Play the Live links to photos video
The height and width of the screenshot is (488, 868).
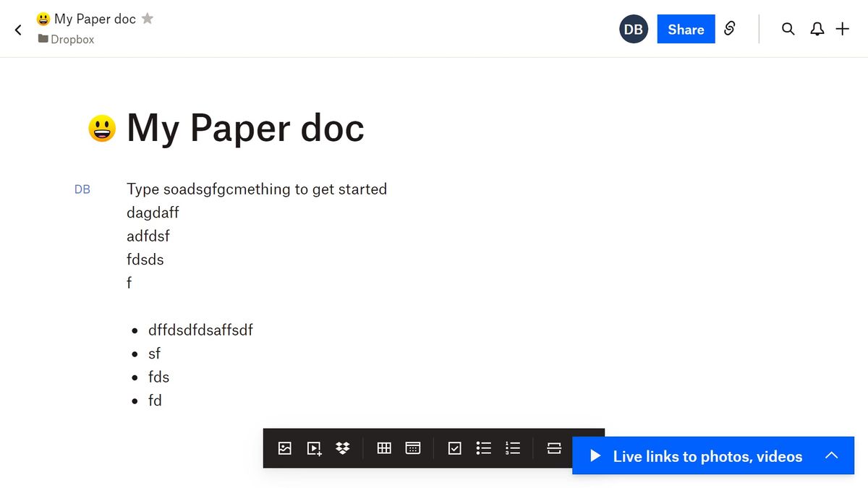pos(595,455)
